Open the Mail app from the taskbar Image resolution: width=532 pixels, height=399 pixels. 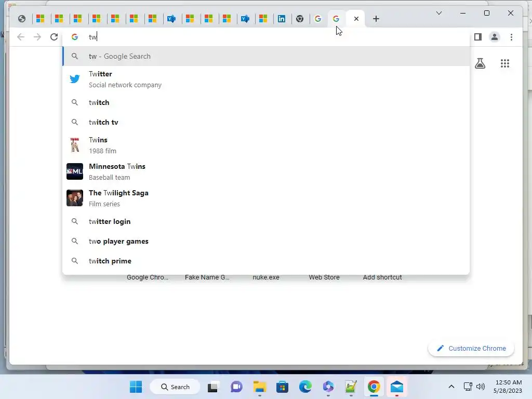[x=396, y=387]
